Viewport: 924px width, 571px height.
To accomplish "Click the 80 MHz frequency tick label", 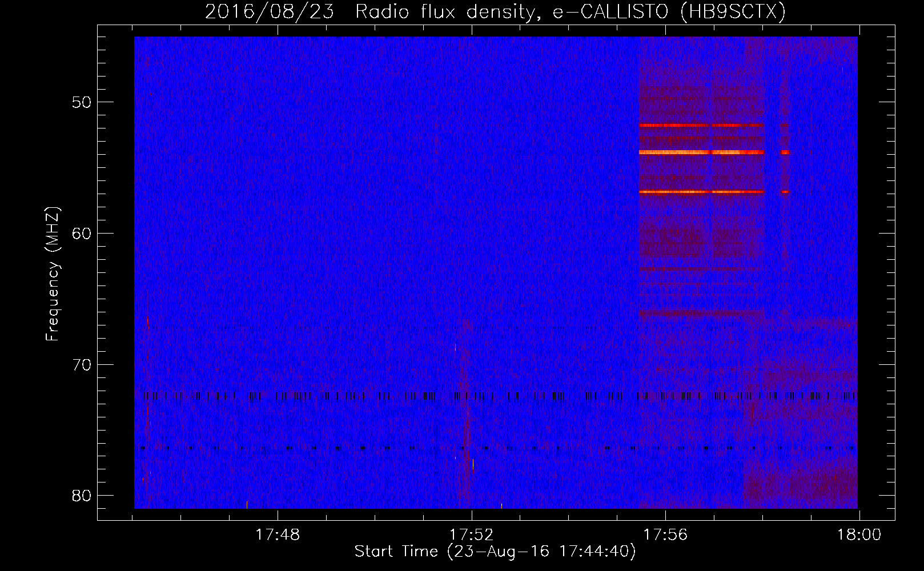I will (82, 495).
